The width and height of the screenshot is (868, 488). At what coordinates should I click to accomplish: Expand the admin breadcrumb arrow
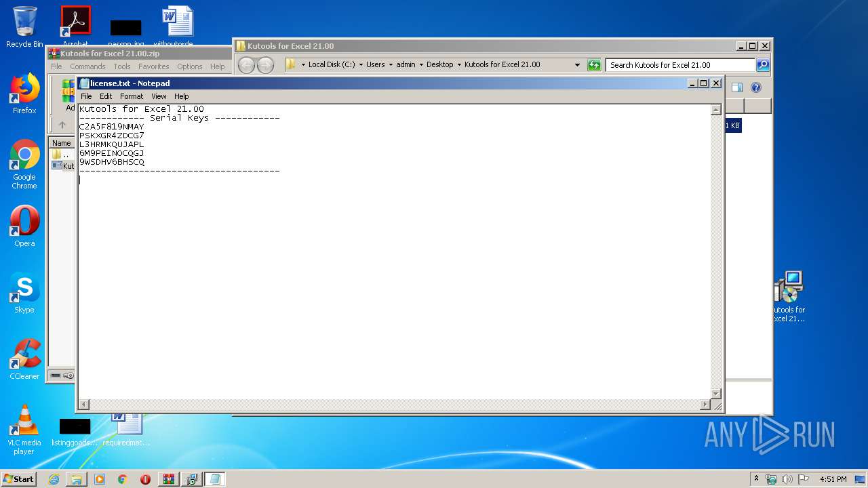(421, 65)
